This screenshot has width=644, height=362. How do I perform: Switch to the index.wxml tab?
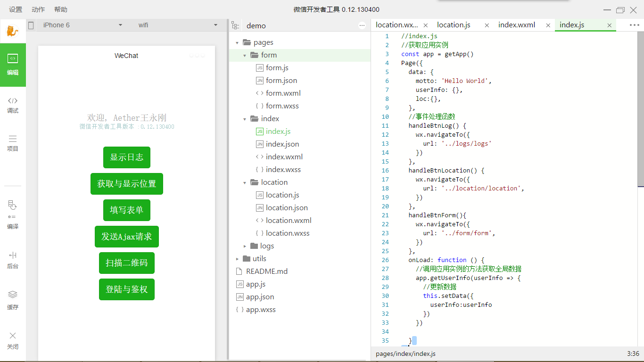pyautogui.click(x=517, y=25)
